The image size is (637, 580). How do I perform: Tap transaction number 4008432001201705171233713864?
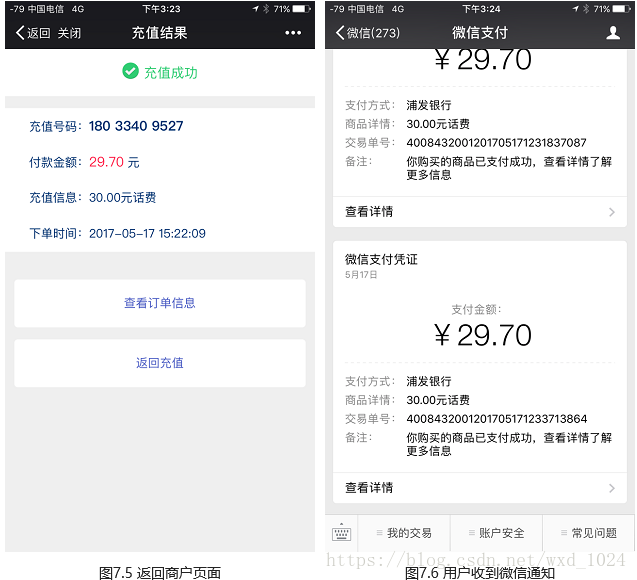pyautogui.click(x=497, y=419)
